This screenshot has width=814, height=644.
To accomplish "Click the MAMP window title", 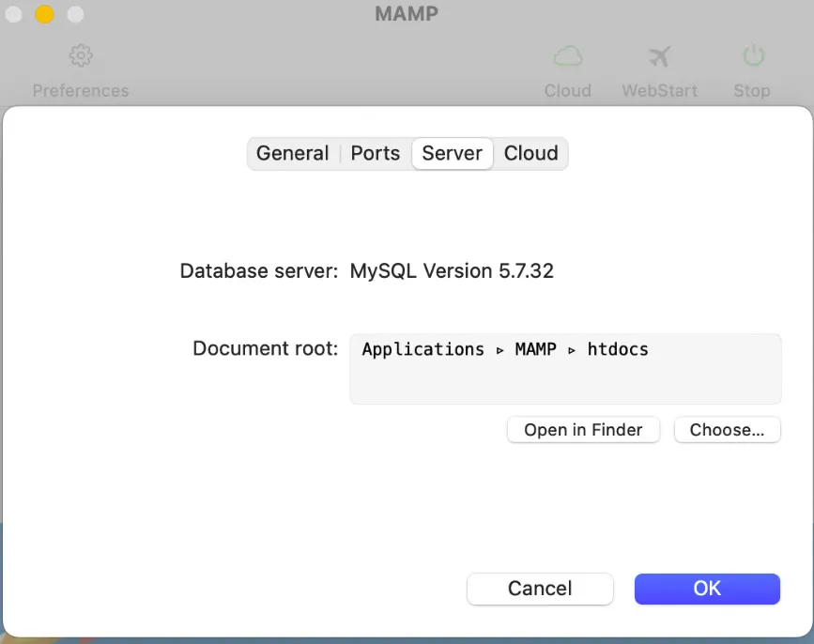I will [x=407, y=14].
